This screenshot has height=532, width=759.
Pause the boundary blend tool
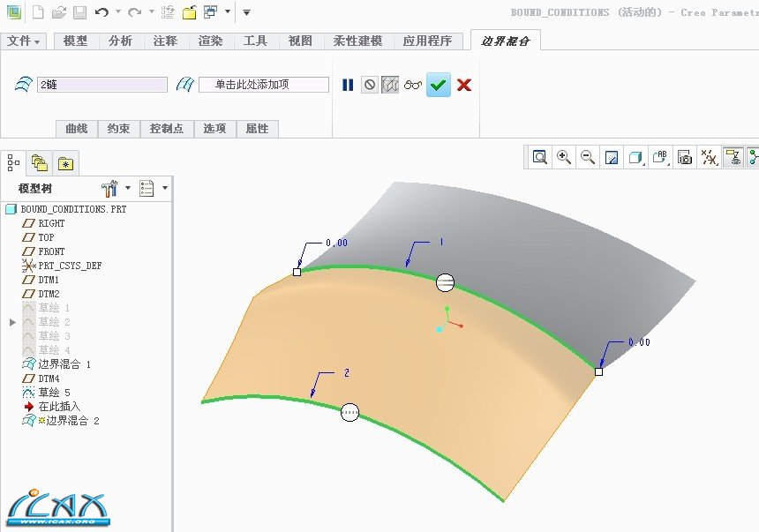(348, 85)
